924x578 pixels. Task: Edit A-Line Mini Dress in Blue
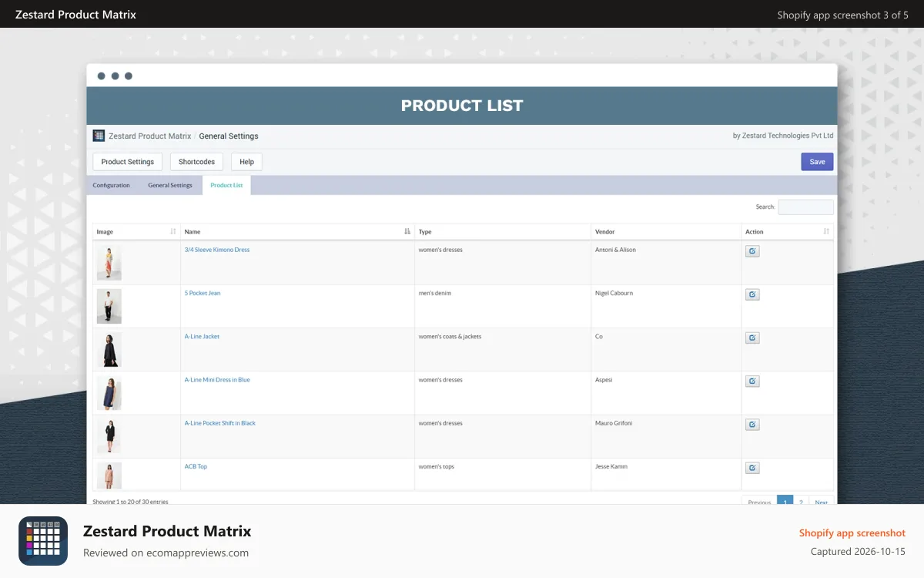tap(752, 381)
